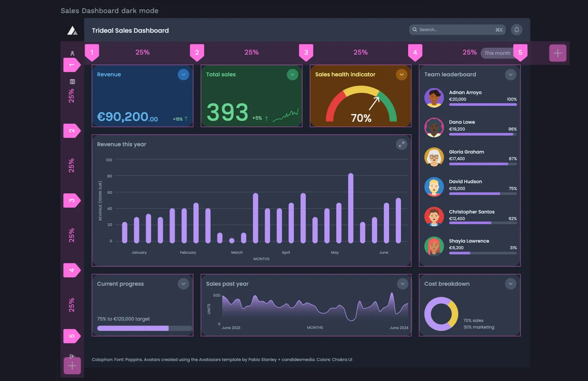Click the 30% marketing legend entry

tap(479, 327)
